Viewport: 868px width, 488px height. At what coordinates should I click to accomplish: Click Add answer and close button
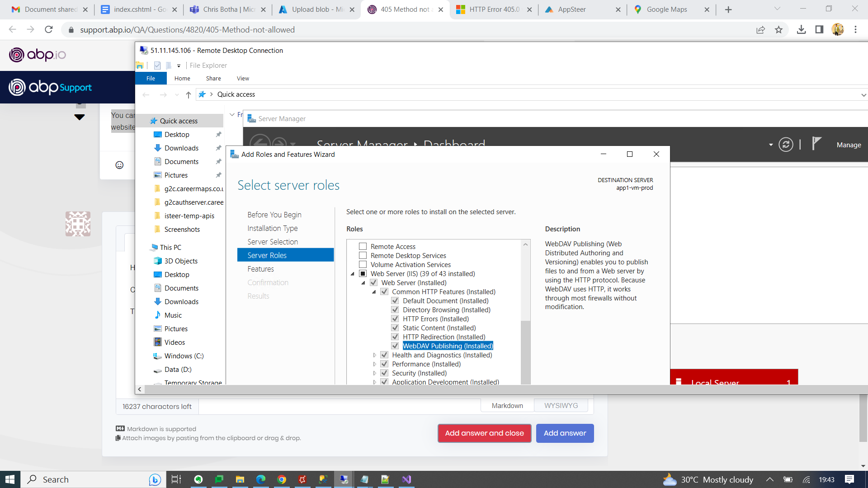(484, 433)
